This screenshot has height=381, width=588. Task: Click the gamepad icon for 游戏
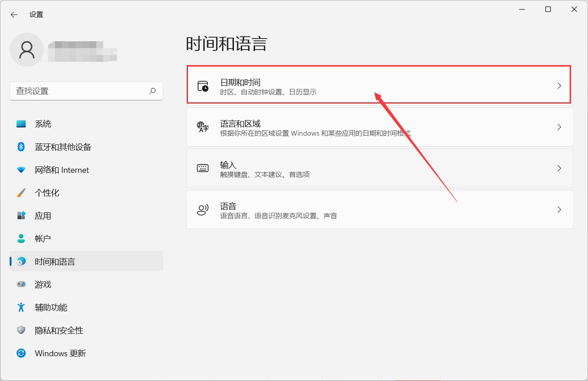[x=21, y=284]
